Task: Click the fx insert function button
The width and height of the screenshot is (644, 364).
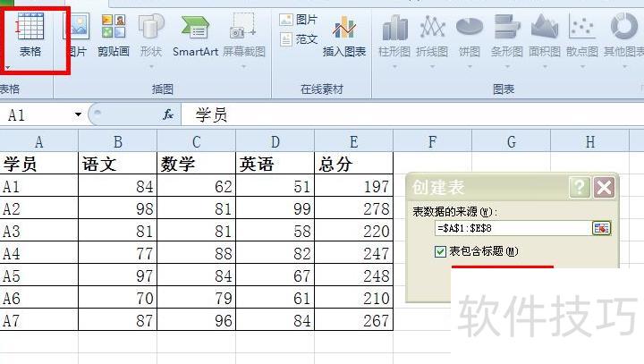Action: pyautogui.click(x=167, y=114)
